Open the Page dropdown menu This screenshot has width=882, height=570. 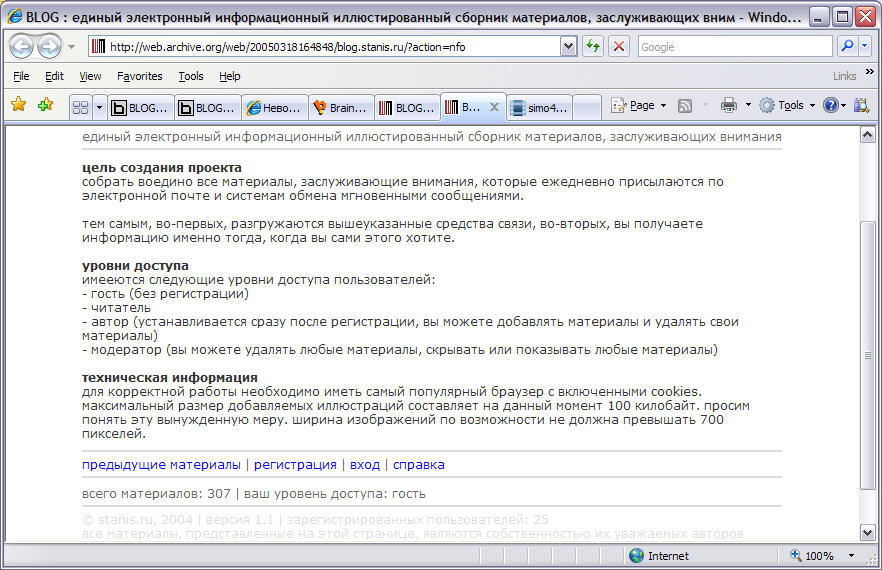point(640,105)
